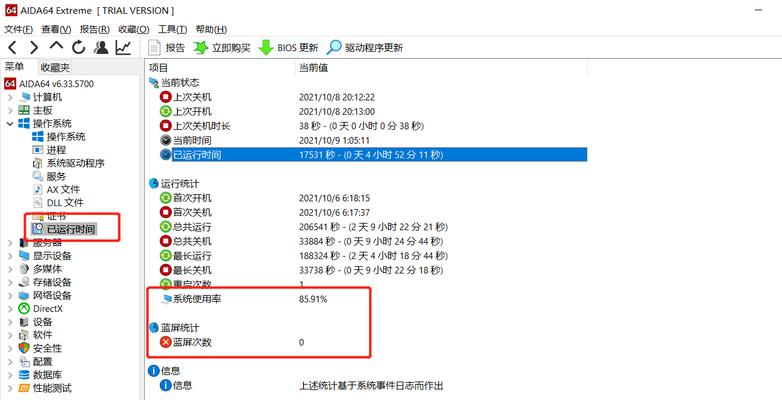
Task: Expand the 计算机 tree node
Action: (10, 97)
